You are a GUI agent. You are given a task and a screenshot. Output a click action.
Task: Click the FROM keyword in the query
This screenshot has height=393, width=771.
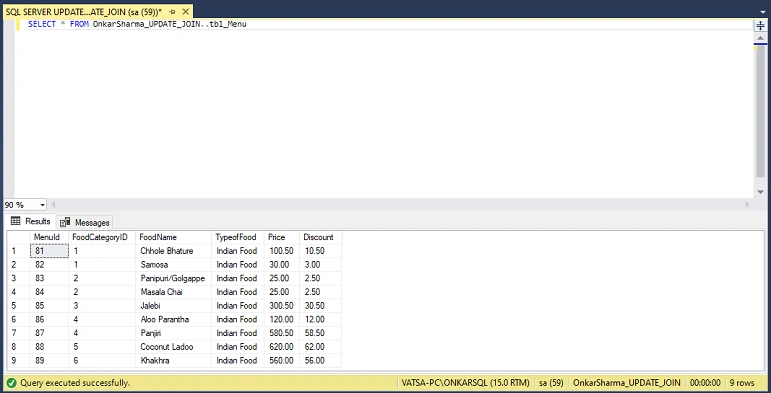point(79,24)
